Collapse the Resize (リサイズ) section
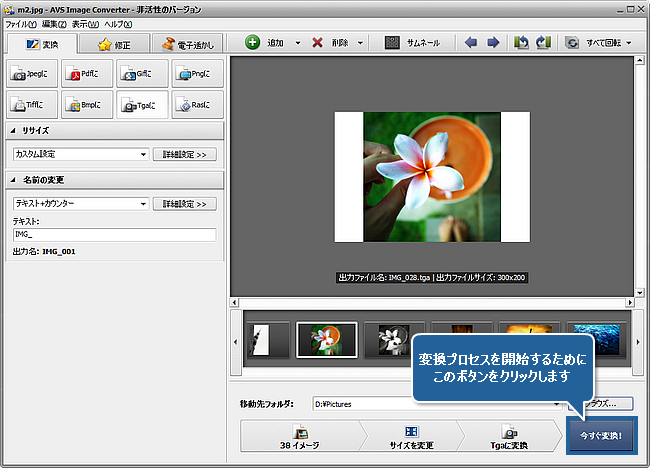This screenshot has width=650, height=468. point(14,130)
